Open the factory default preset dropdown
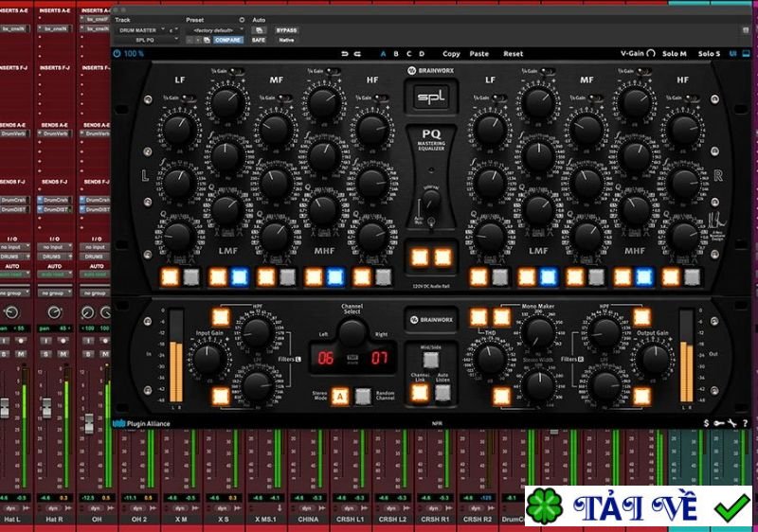This screenshot has height=532, width=758. click(215, 29)
